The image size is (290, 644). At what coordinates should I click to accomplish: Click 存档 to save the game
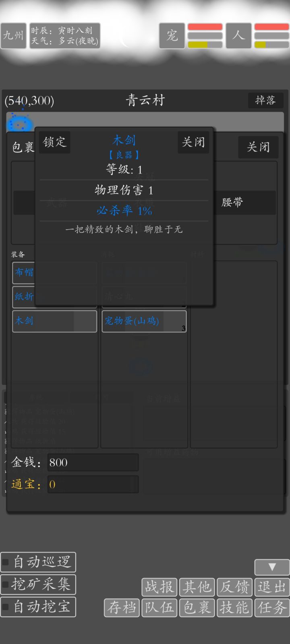coord(122,608)
